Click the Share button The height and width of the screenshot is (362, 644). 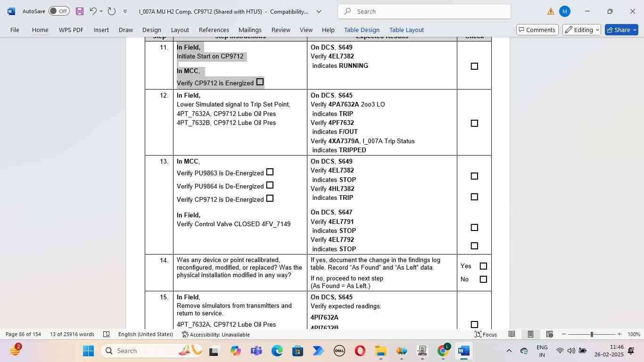(621, 30)
